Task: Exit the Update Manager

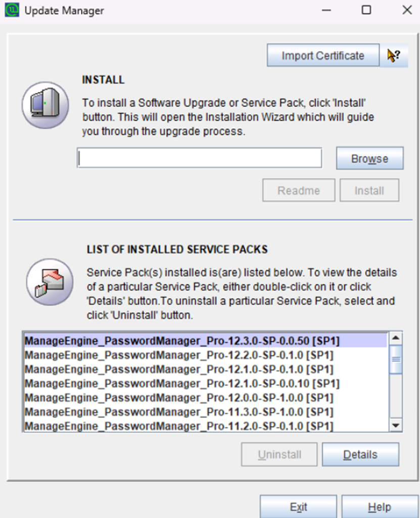Action: (x=298, y=507)
